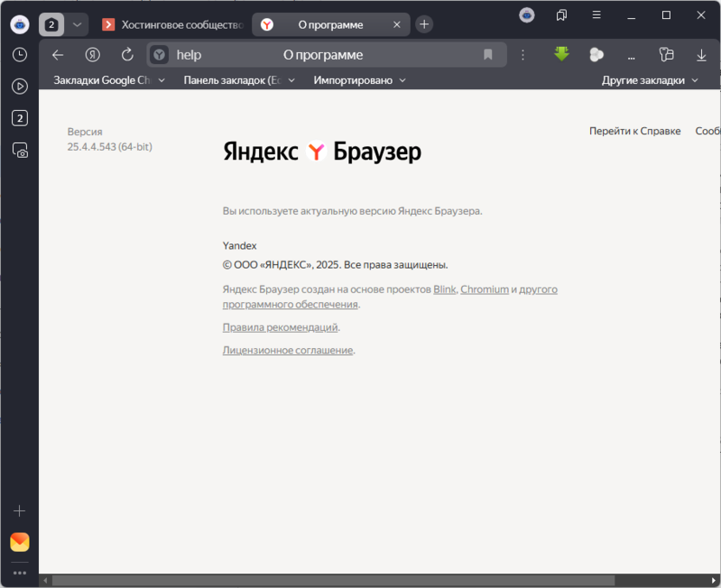
Task: Click the version number 25.4.4.543 text
Action: click(109, 147)
